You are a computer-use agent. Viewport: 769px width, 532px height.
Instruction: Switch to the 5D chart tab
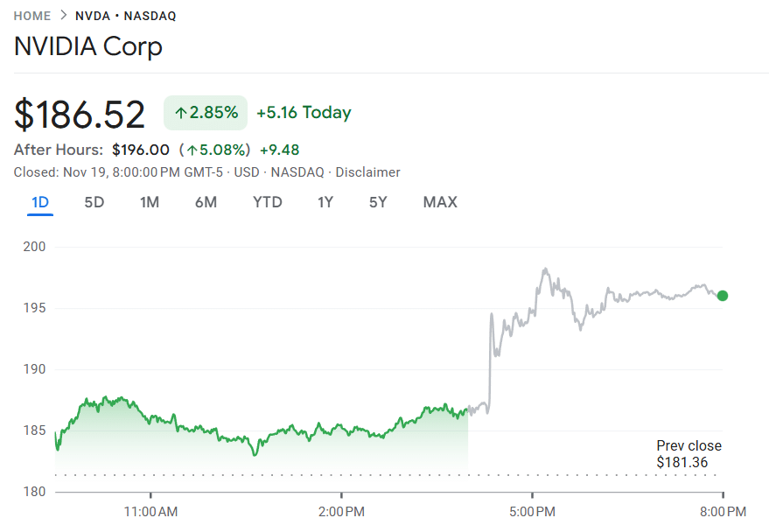(x=94, y=202)
